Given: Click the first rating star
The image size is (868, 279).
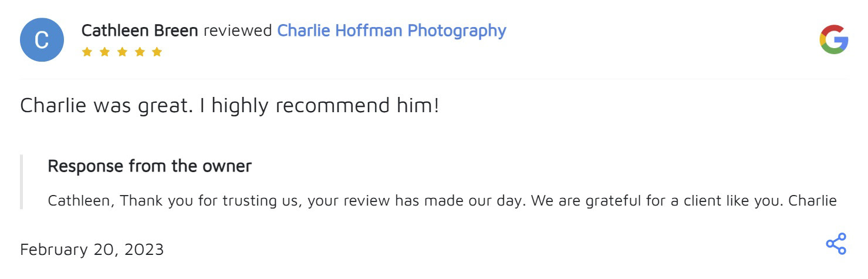Looking at the screenshot, I should (87, 52).
